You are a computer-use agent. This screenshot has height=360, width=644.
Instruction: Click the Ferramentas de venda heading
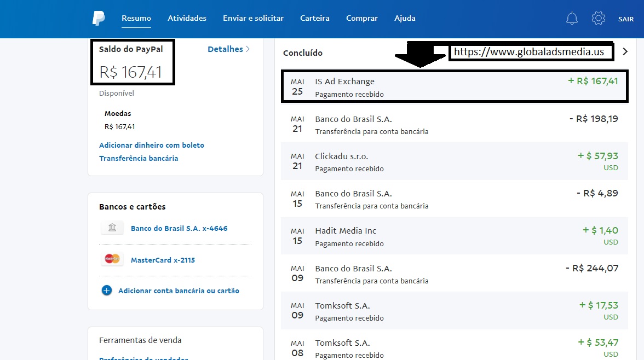tap(140, 340)
